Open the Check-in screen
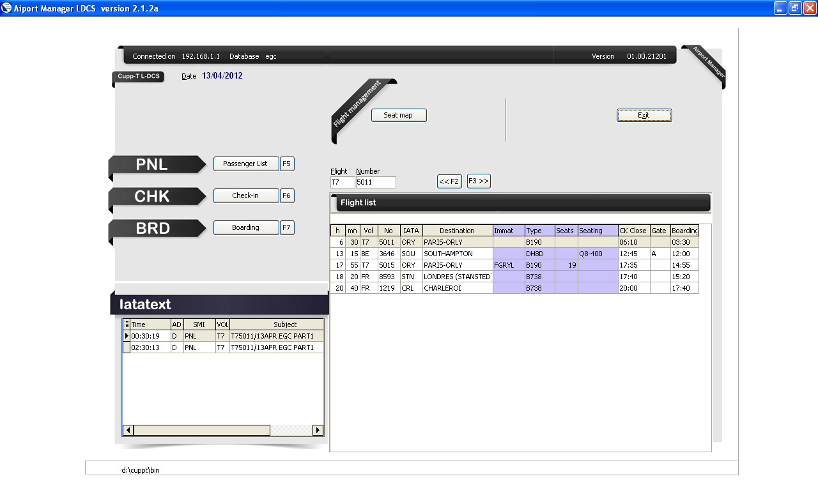 [x=245, y=196]
